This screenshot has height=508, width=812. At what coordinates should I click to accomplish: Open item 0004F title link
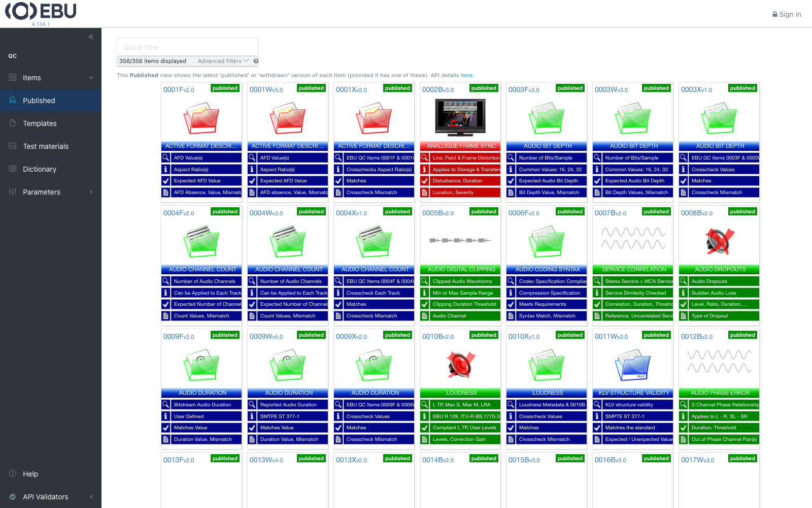179,213
